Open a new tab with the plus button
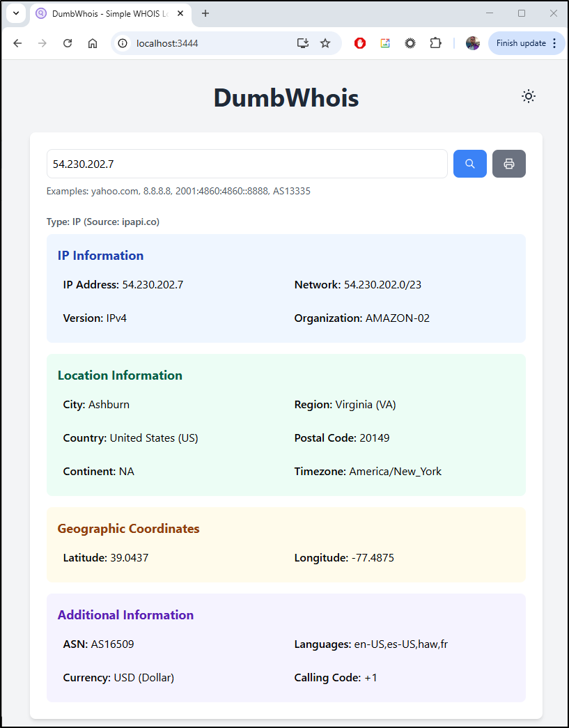Image resolution: width=569 pixels, height=728 pixels. pyautogui.click(x=205, y=13)
